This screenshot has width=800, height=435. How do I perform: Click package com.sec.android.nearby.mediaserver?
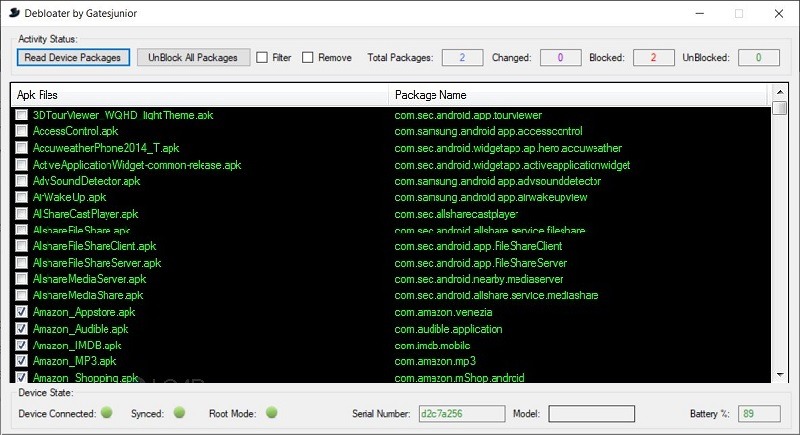pyautogui.click(x=479, y=279)
